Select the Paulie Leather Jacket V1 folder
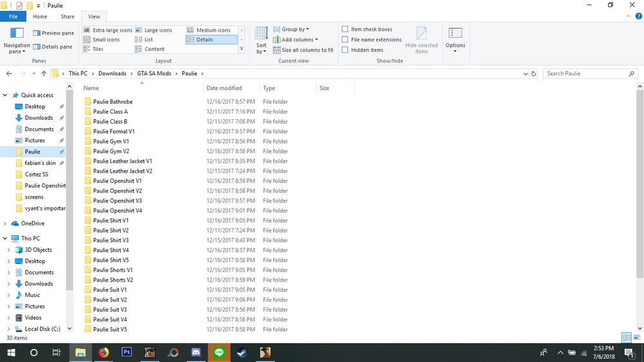The height and width of the screenshot is (362, 644). pyautogui.click(x=122, y=161)
